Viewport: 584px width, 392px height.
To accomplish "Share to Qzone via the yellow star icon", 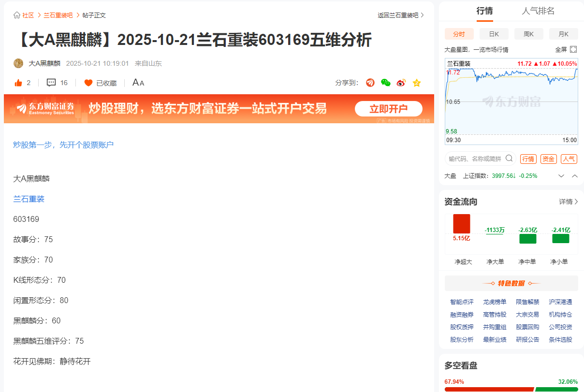I will pyautogui.click(x=417, y=83).
